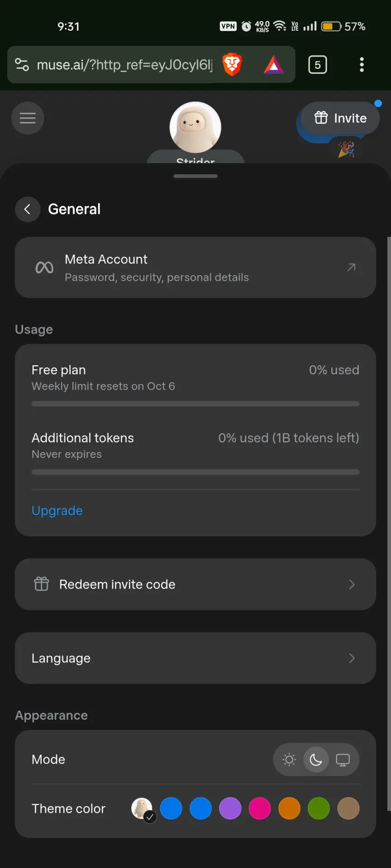
Task: Select the green theme color
Action: click(319, 808)
